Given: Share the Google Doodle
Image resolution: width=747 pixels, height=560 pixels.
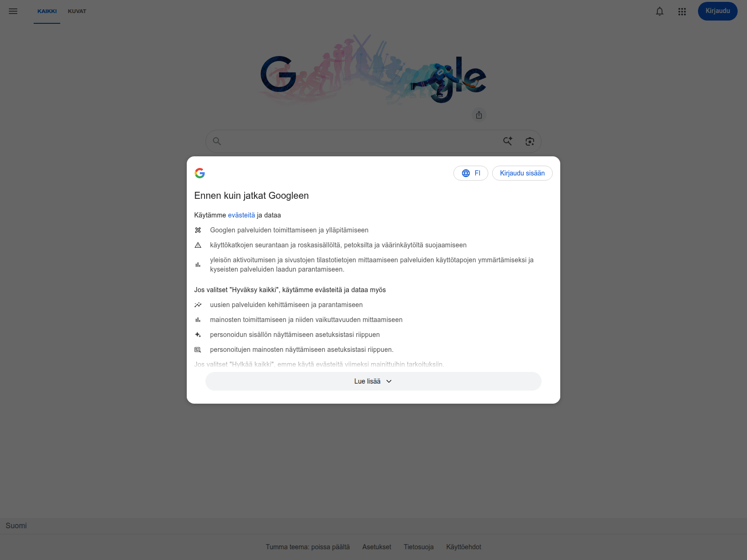Looking at the screenshot, I should point(479,115).
